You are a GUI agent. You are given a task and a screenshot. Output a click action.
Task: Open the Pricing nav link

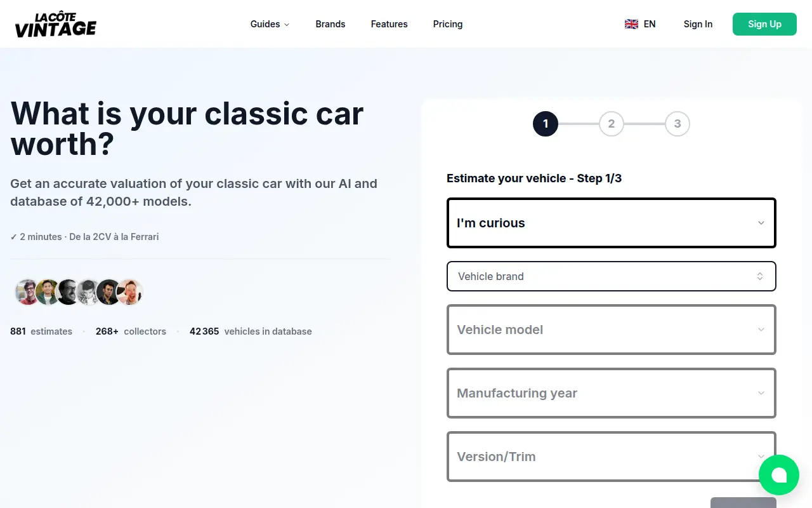tap(448, 24)
